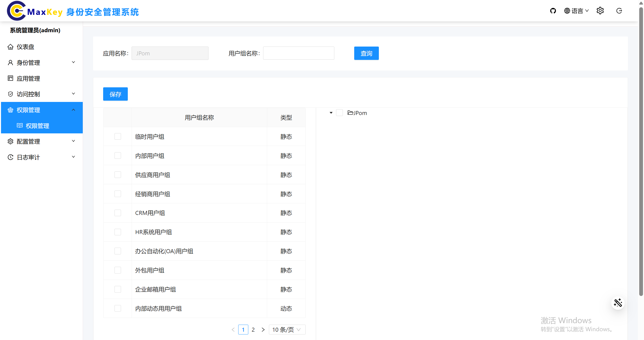
Task: Check the 临时用户组 checkbox
Action: pos(117,136)
